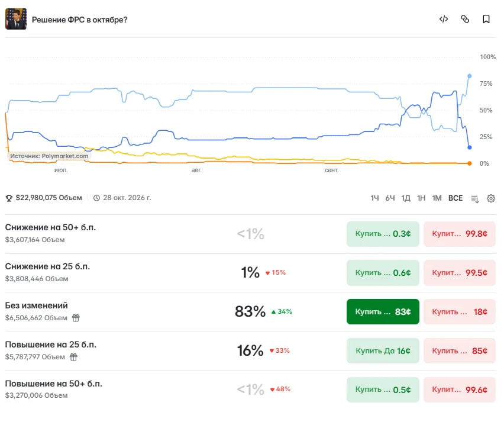This screenshot has height=425, width=504.
Task: Click the Источник: Polymarket.com source label
Action: tap(49, 156)
